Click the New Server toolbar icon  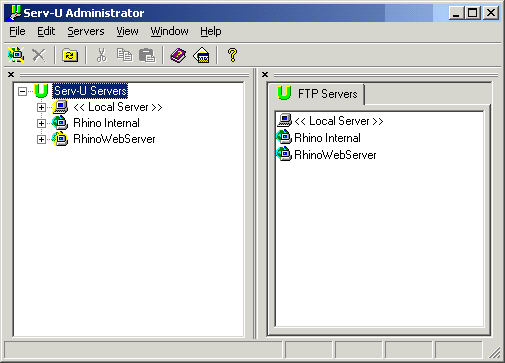[16, 55]
